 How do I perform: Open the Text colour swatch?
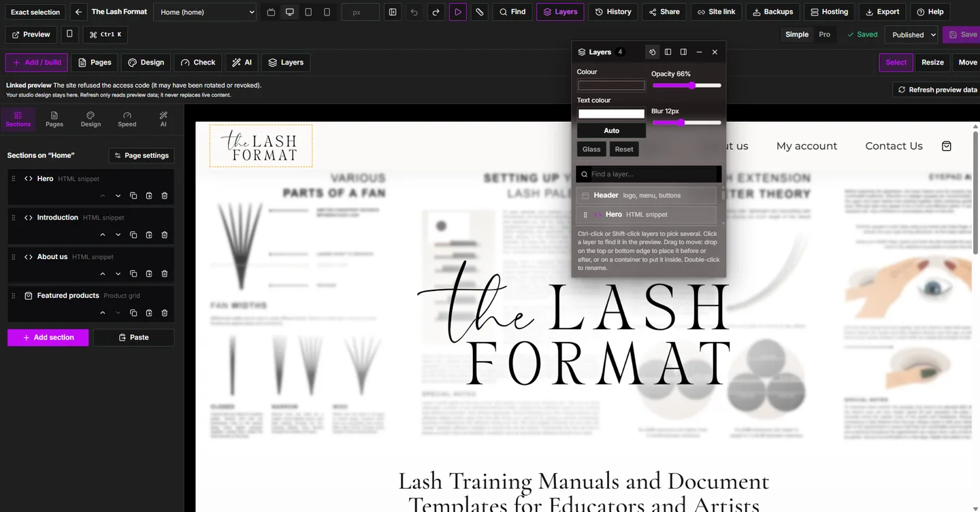click(611, 114)
